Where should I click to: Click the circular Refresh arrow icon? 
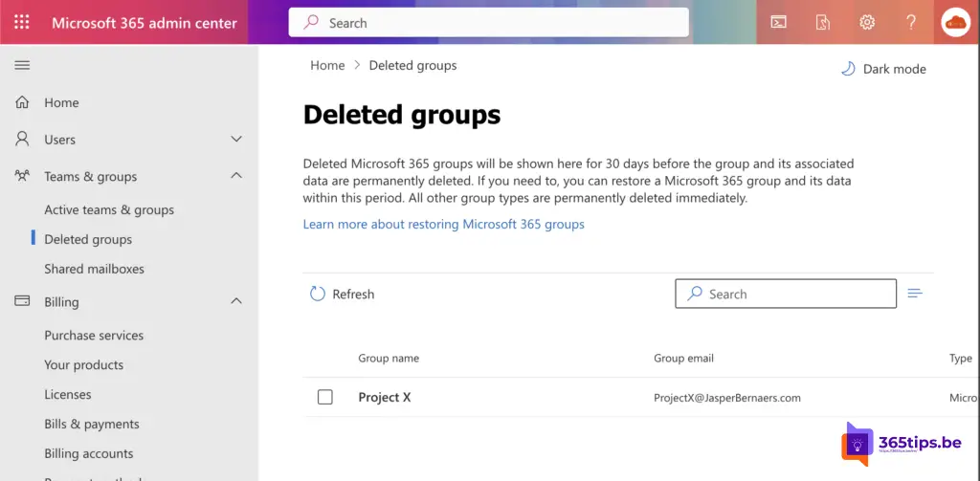click(318, 294)
